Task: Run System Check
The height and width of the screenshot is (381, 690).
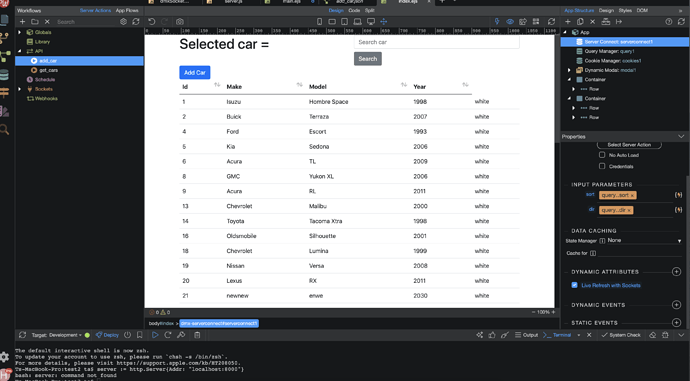Action: [621, 335]
